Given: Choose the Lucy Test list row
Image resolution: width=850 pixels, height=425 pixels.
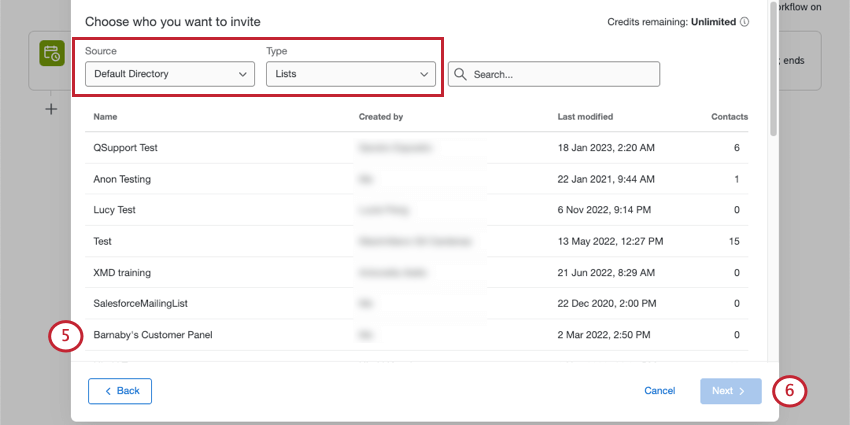Looking at the screenshot, I should 115,210.
